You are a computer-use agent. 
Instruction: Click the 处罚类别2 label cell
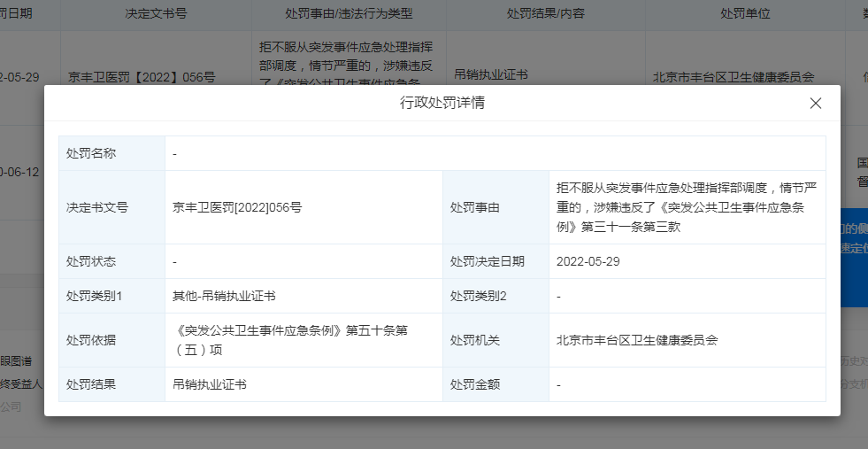(479, 296)
